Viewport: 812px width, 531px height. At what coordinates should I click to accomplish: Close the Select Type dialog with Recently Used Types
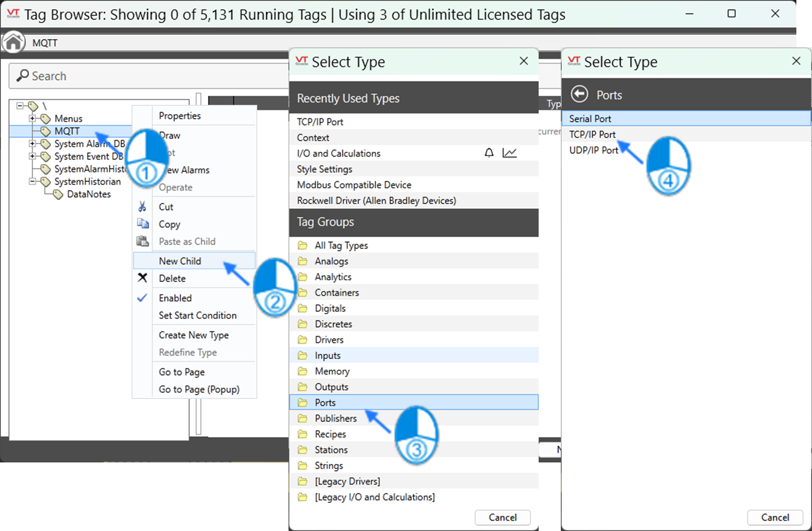pos(524,61)
